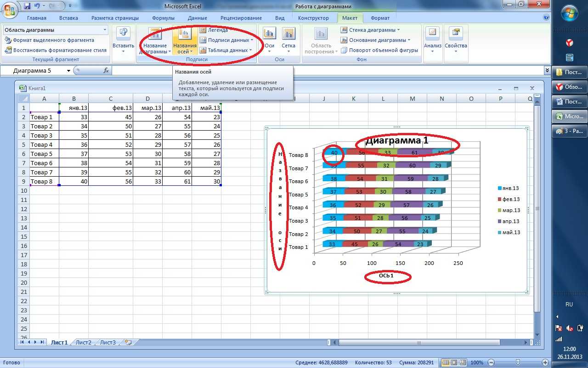This screenshot has width=588, height=368.
Task: Open the Формулы tab
Action: point(163,18)
